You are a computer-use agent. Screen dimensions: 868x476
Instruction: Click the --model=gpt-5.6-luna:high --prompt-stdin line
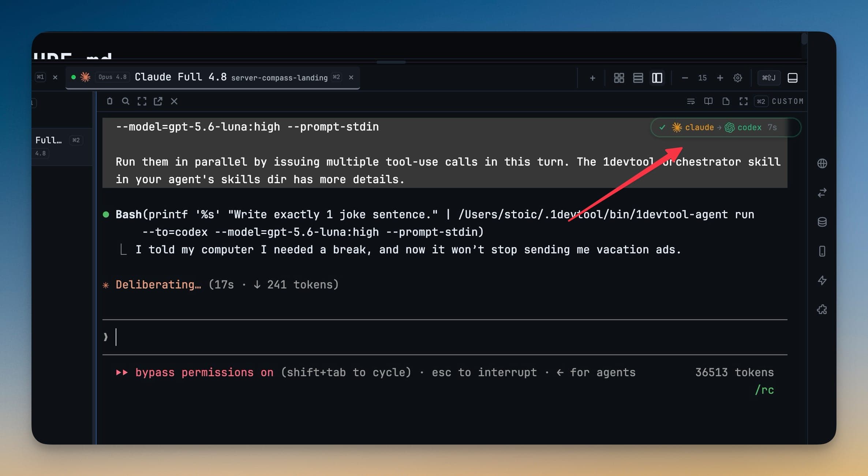pyautogui.click(x=247, y=126)
